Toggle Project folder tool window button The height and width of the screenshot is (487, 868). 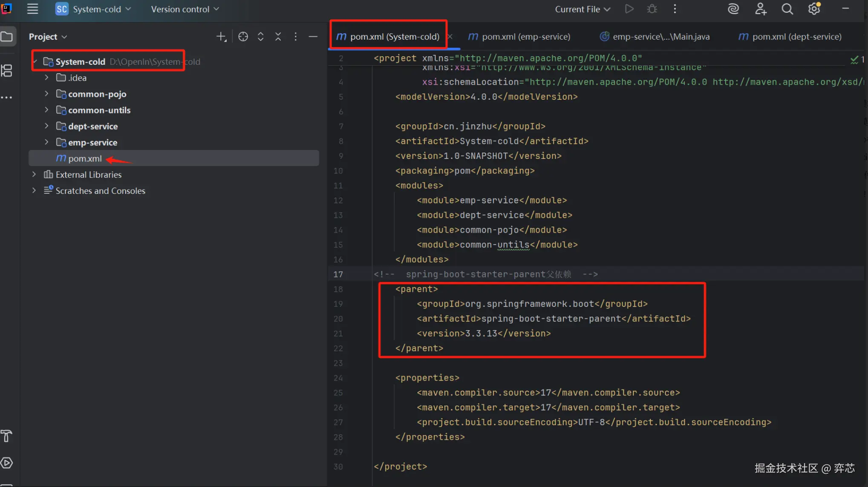click(x=7, y=37)
